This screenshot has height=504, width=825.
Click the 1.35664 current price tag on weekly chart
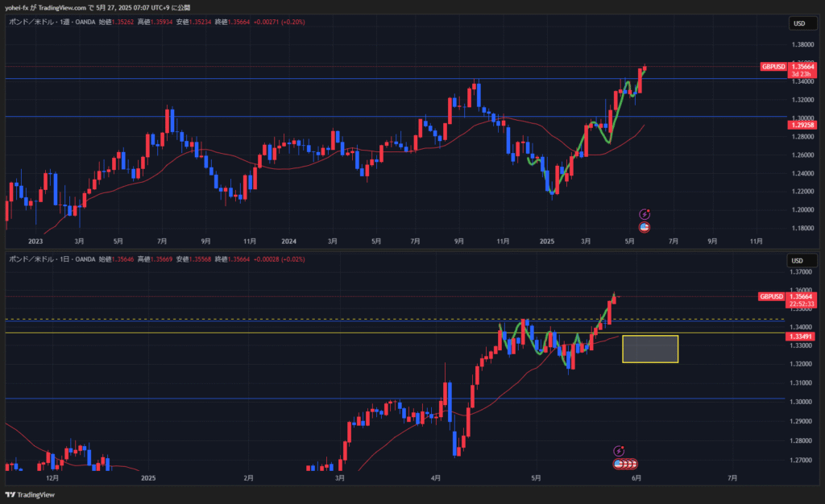click(802, 67)
